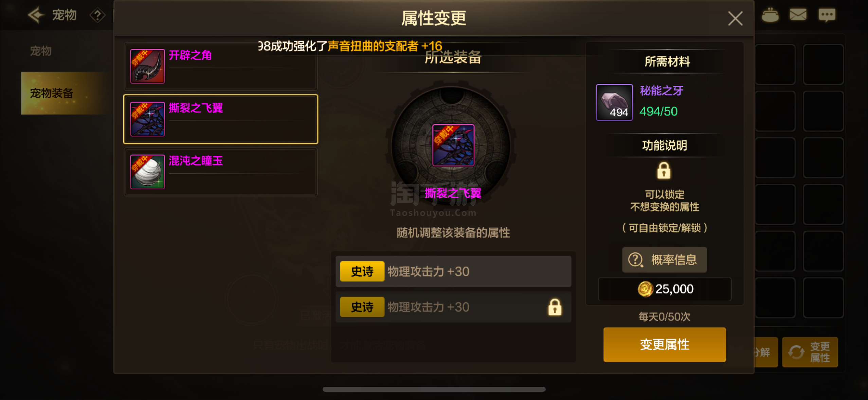Select the first 史诗 物理攻击力 +30 row
This screenshot has height=400, width=868.
coord(453,271)
